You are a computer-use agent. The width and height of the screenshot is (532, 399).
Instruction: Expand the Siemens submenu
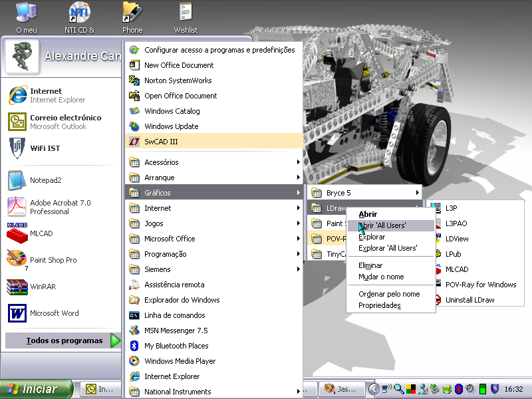point(213,269)
